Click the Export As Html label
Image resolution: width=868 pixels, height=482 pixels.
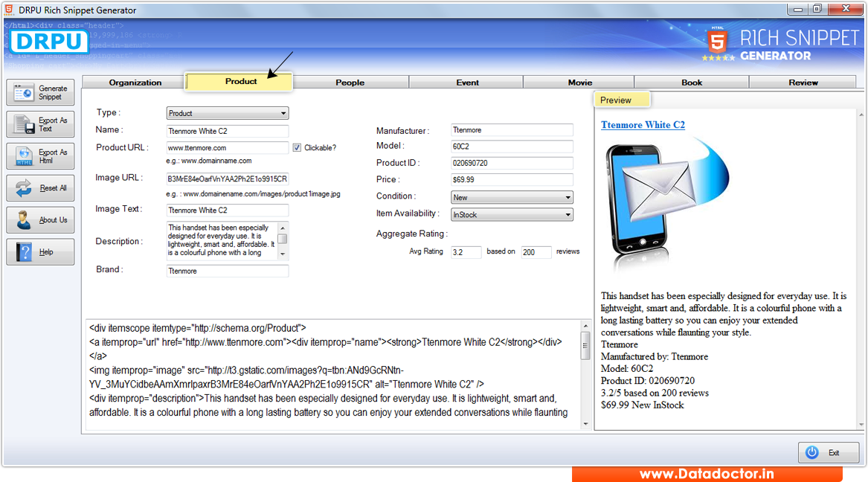click(x=53, y=157)
